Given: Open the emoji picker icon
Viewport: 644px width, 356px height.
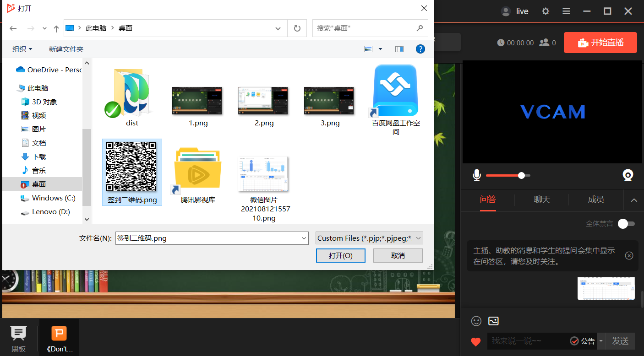Looking at the screenshot, I should click(x=476, y=321).
